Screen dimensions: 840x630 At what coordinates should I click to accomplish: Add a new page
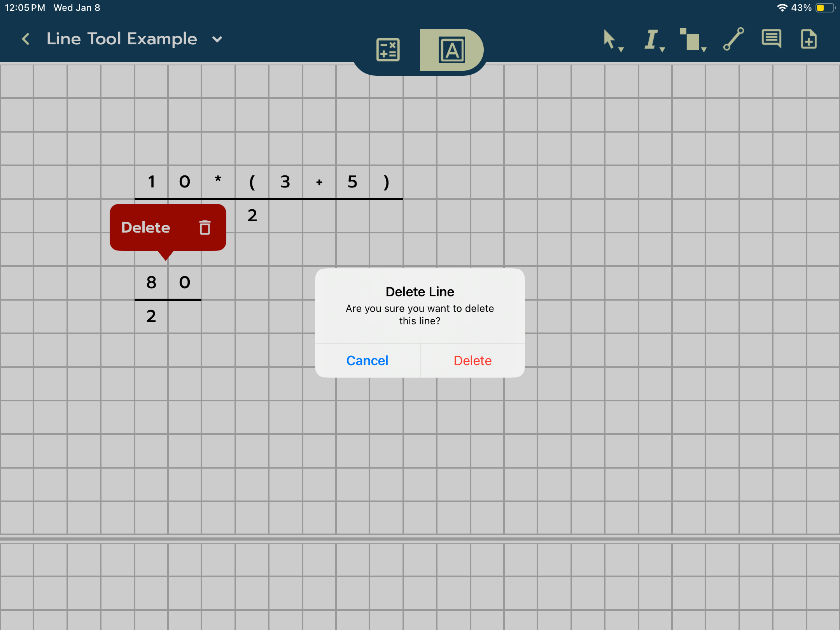pos(808,39)
